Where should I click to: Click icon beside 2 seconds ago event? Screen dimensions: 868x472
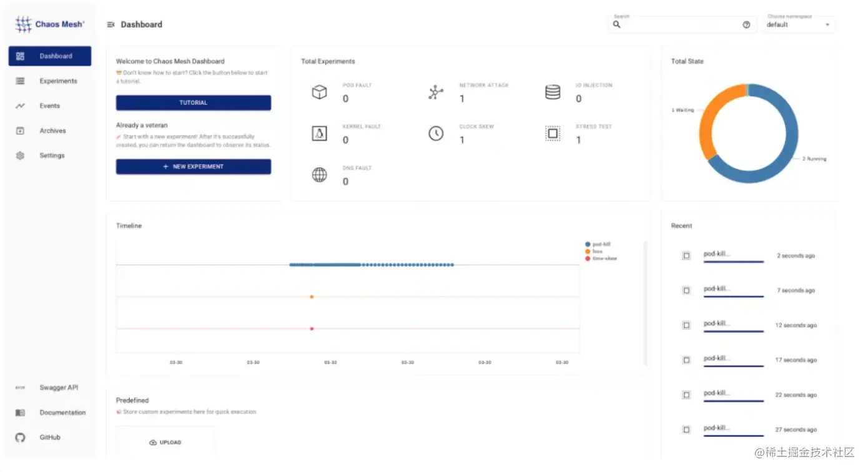[x=686, y=256]
